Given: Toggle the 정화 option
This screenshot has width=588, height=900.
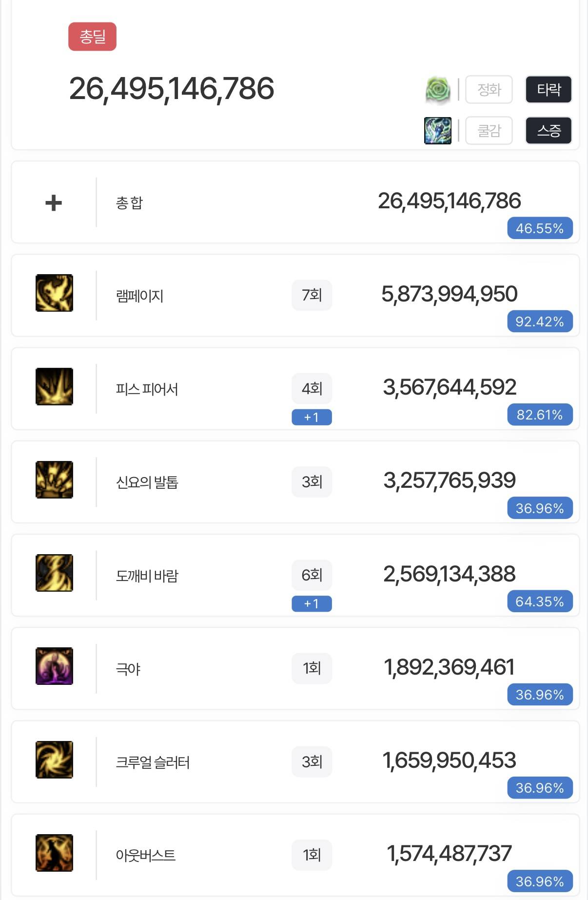Looking at the screenshot, I should point(489,90).
